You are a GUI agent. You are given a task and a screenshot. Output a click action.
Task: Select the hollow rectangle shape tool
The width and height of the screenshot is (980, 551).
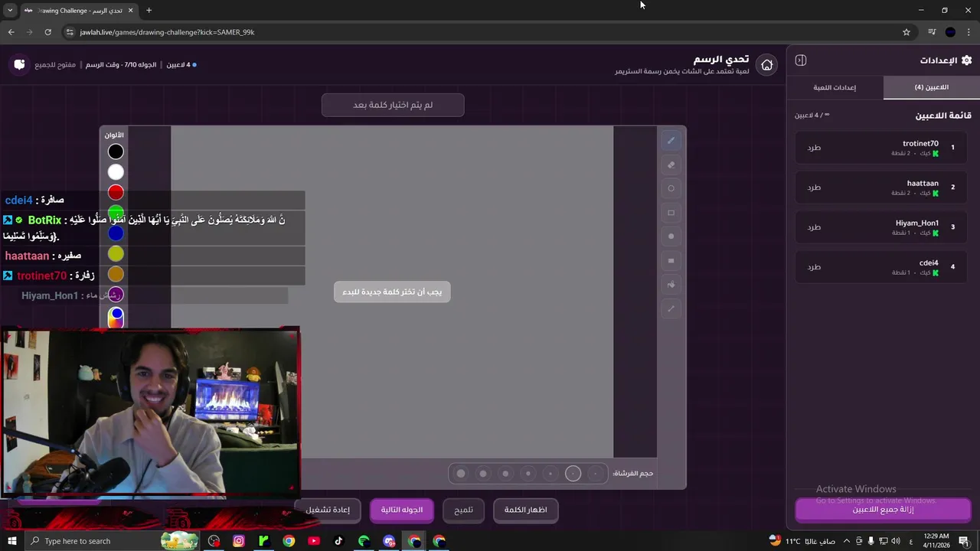(671, 213)
